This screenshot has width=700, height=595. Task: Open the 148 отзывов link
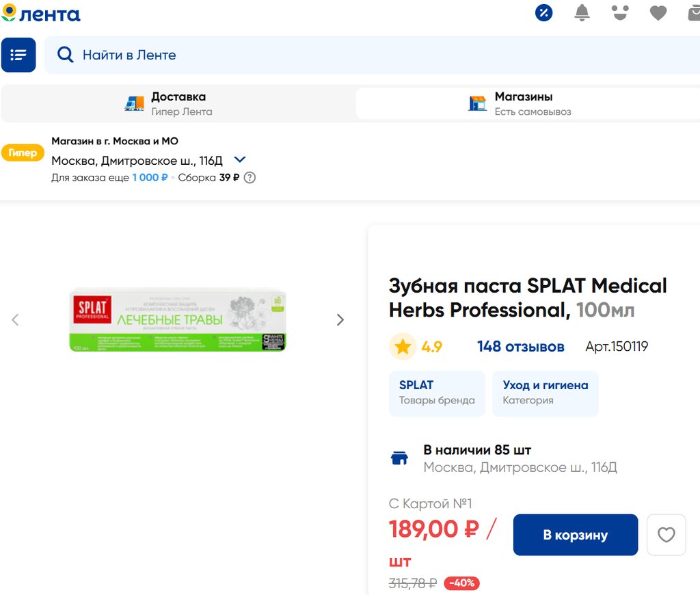click(x=520, y=347)
